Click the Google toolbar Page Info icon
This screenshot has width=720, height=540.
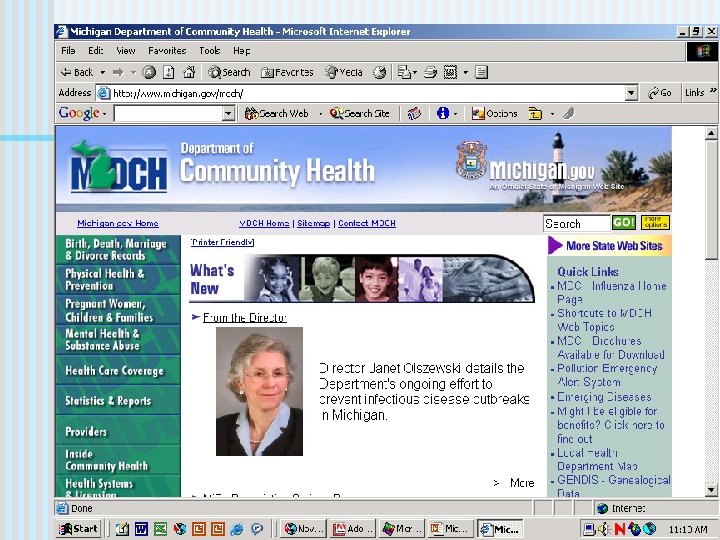coord(443,113)
